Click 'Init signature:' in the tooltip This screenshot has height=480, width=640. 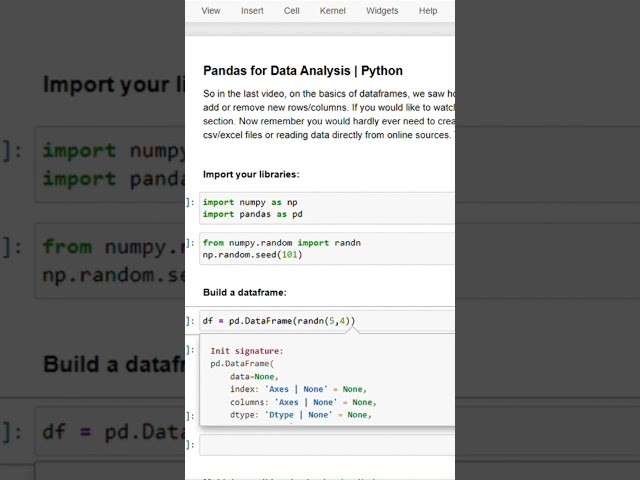pyautogui.click(x=247, y=351)
